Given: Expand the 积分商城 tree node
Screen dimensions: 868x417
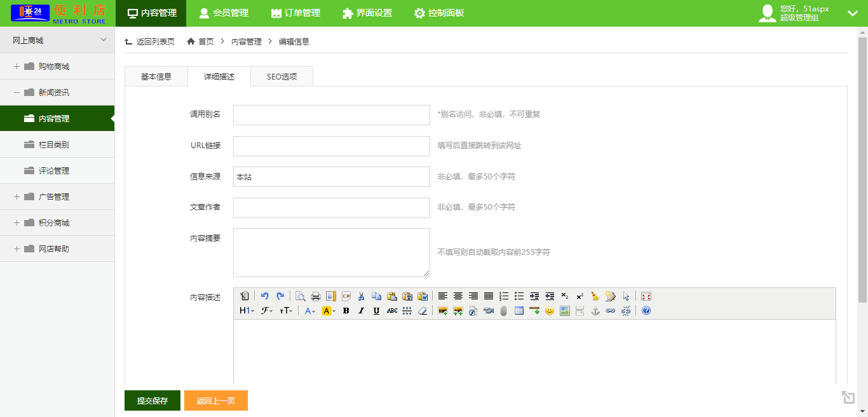Looking at the screenshot, I should coord(17,222).
